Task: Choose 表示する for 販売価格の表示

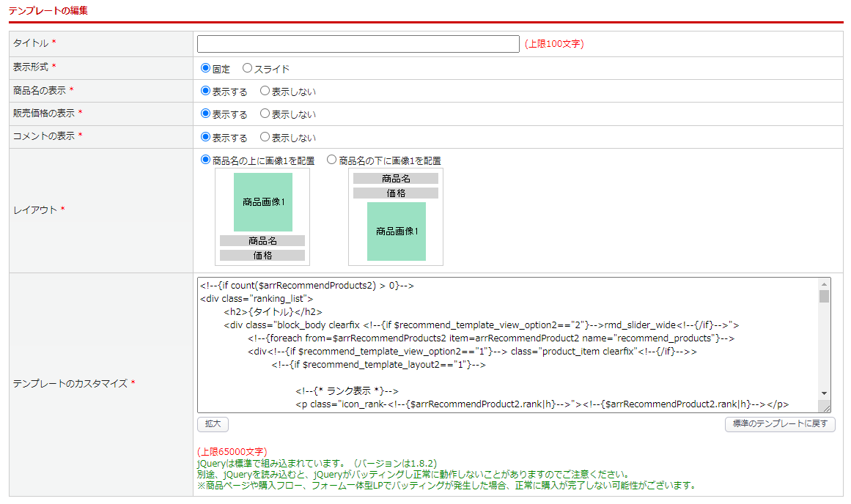Action: 206,114
